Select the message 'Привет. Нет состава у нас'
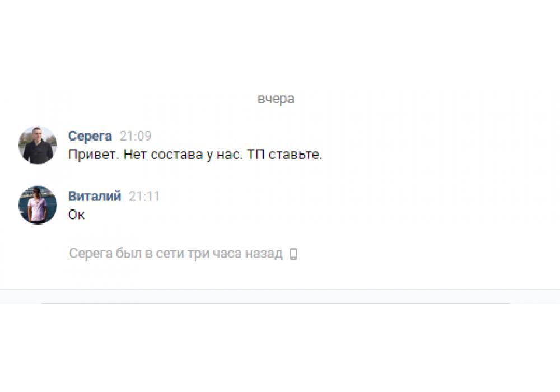This screenshot has height=392, width=560. 195,155
